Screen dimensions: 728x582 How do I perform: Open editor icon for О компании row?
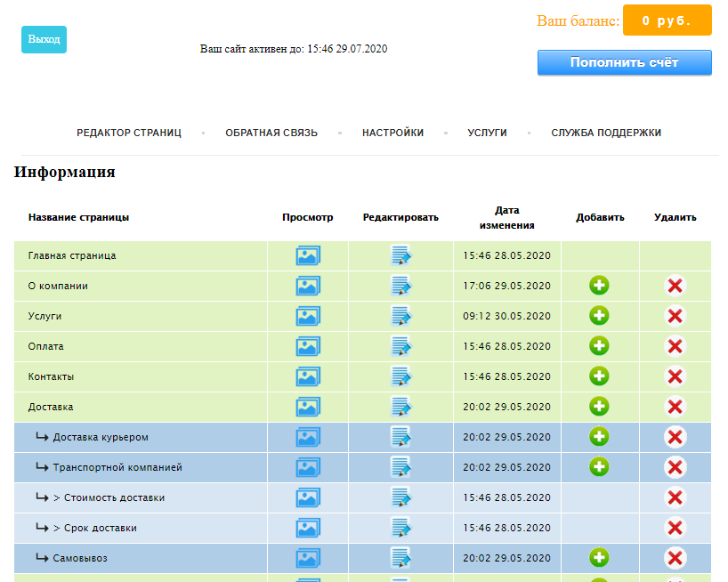(400, 287)
